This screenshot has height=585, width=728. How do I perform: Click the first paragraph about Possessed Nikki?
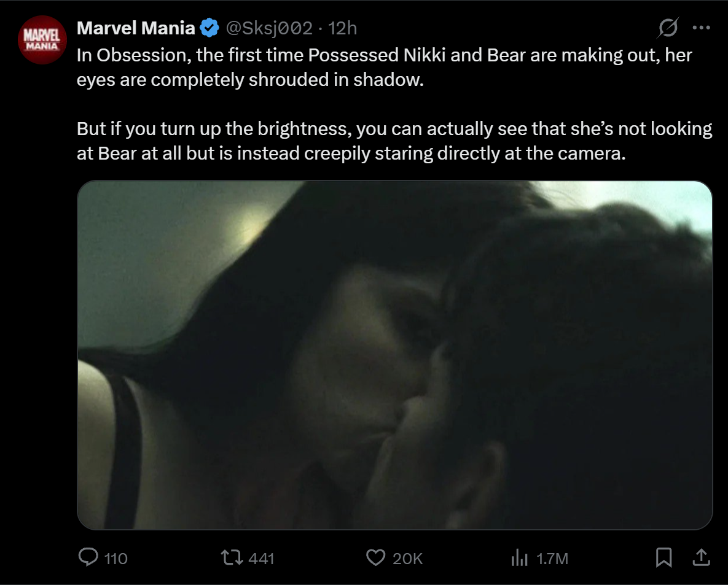point(385,68)
